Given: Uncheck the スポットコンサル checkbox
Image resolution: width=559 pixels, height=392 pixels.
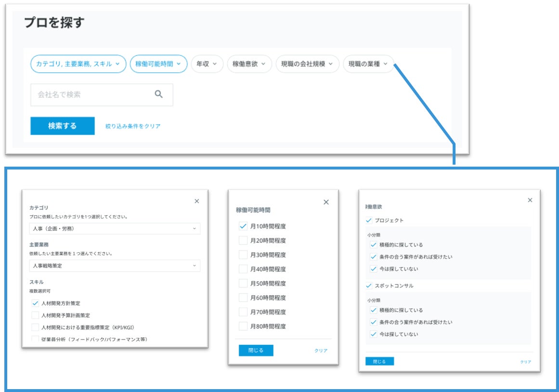Looking at the screenshot, I should coord(369,286).
